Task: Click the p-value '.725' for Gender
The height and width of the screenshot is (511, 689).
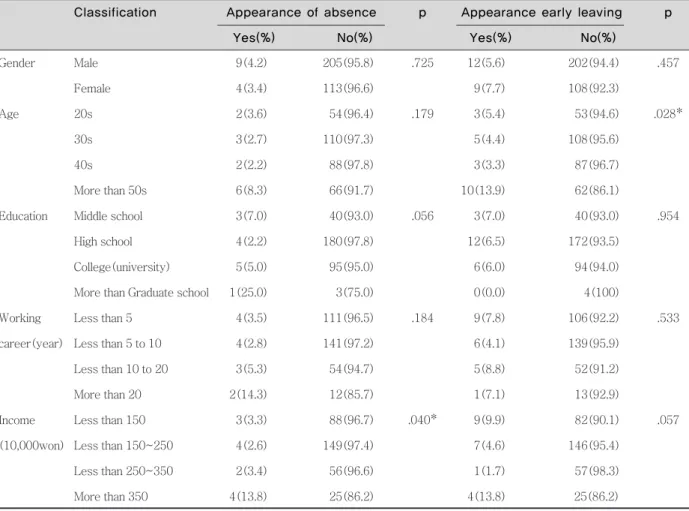Action: [422, 63]
